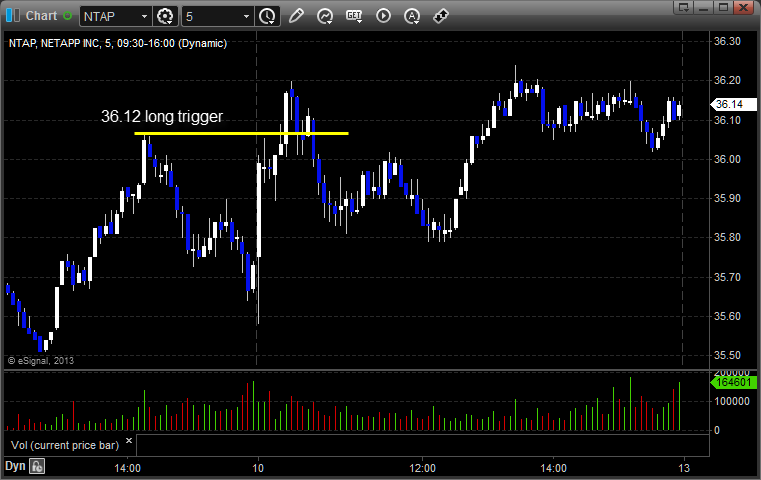Click the diamond arrows trade icon
The height and width of the screenshot is (480, 761).
[x=441, y=16]
